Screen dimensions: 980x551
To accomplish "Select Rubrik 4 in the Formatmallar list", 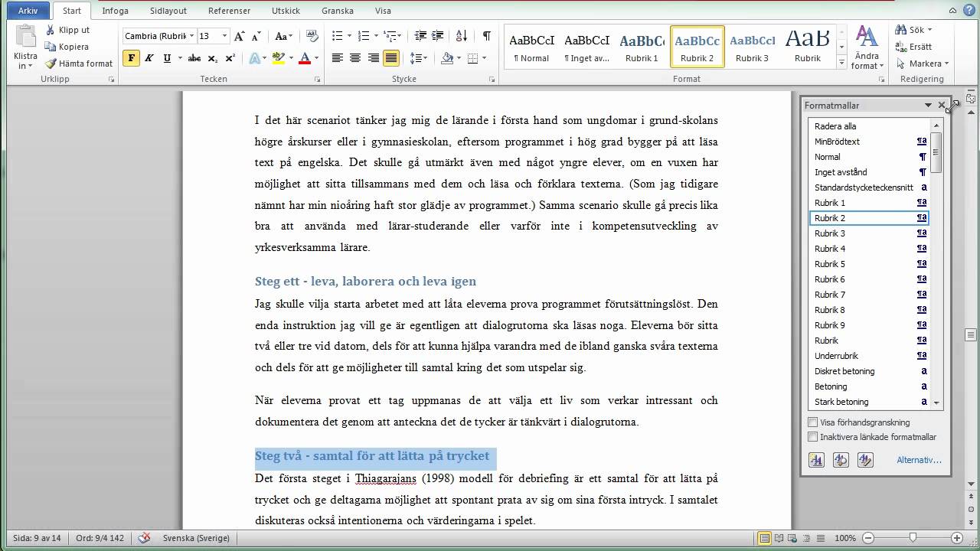I will [868, 249].
